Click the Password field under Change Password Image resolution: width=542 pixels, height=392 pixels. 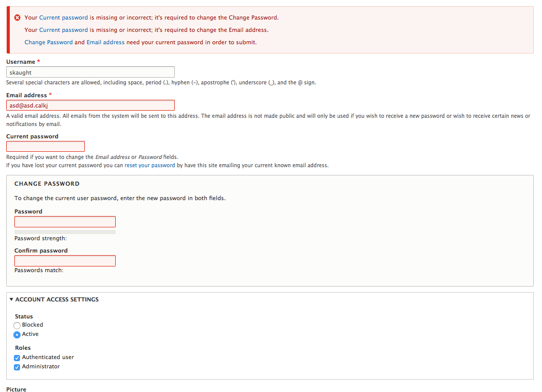coord(65,221)
